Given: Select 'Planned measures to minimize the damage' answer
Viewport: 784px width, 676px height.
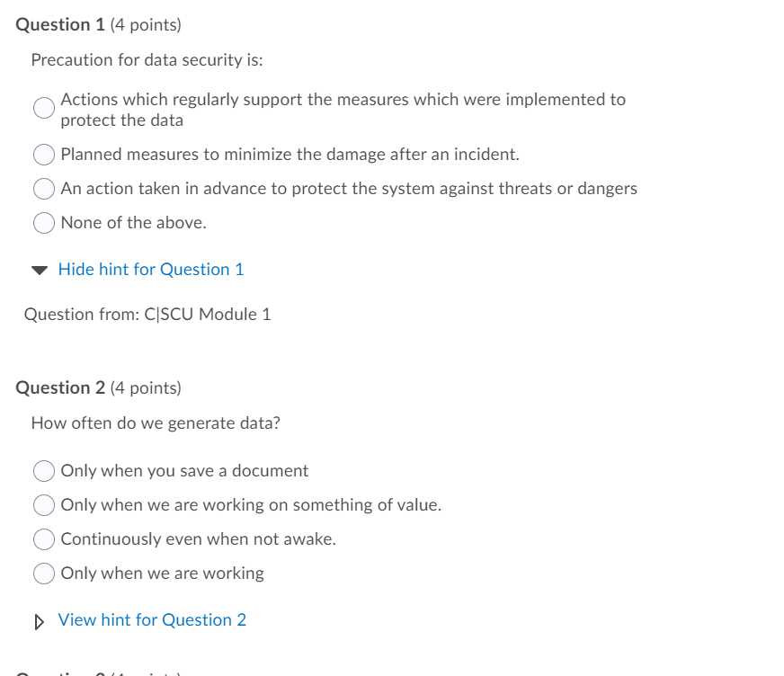Looking at the screenshot, I should [43, 154].
